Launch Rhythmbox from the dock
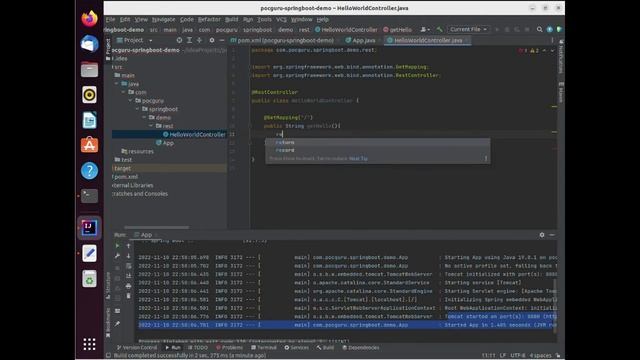The image size is (640, 360). click(89, 94)
